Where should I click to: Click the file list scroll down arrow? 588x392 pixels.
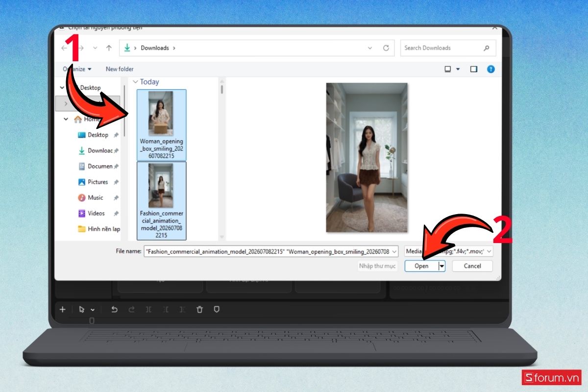pyautogui.click(x=222, y=237)
